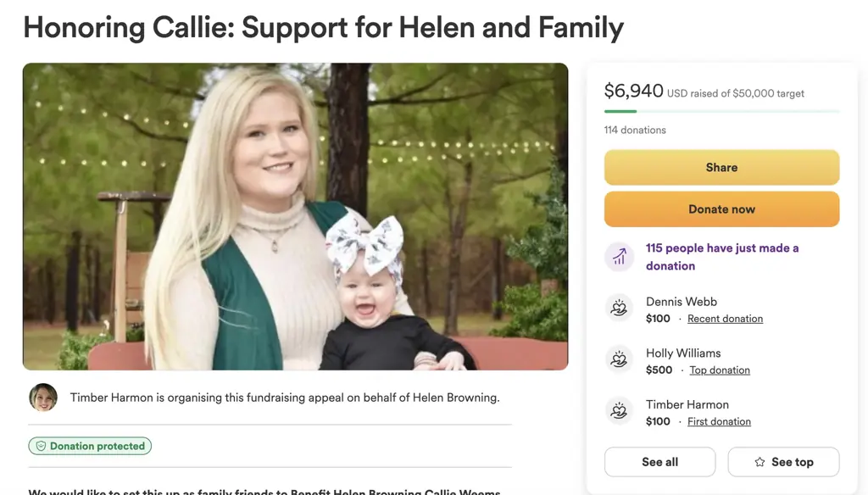868x495 pixels.
Task: Click the 115 people just donated notice
Action: (722, 257)
